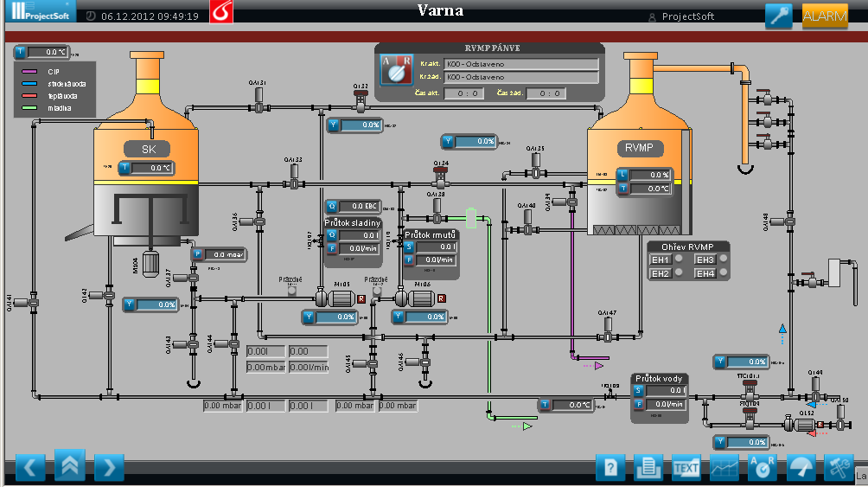Image resolution: width=868 pixels, height=487 pixels.
Task: Click the Ohřev RVMP panel title
Action: coord(687,247)
